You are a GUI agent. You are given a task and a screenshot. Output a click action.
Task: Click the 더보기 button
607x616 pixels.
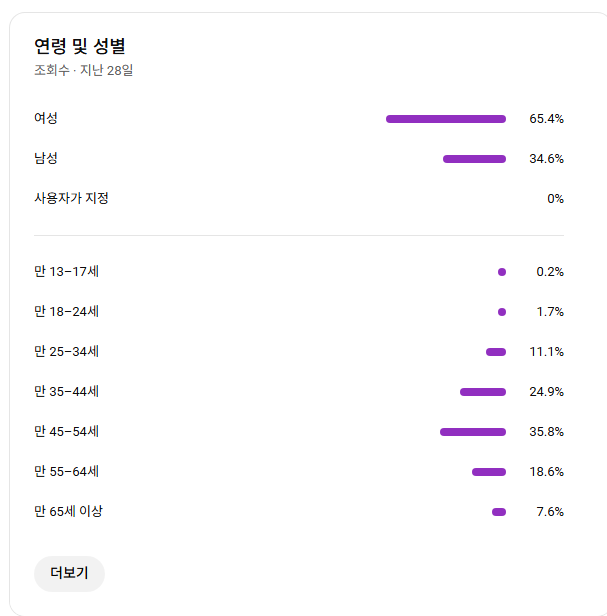(69, 573)
